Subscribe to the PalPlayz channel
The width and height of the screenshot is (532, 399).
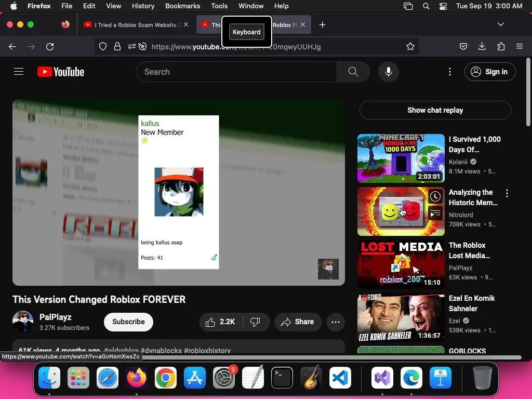(x=129, y=322)
